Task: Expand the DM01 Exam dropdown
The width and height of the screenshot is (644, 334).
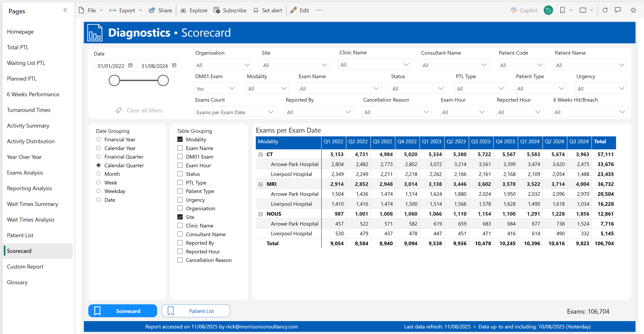Action: click(x=215, y=89)
